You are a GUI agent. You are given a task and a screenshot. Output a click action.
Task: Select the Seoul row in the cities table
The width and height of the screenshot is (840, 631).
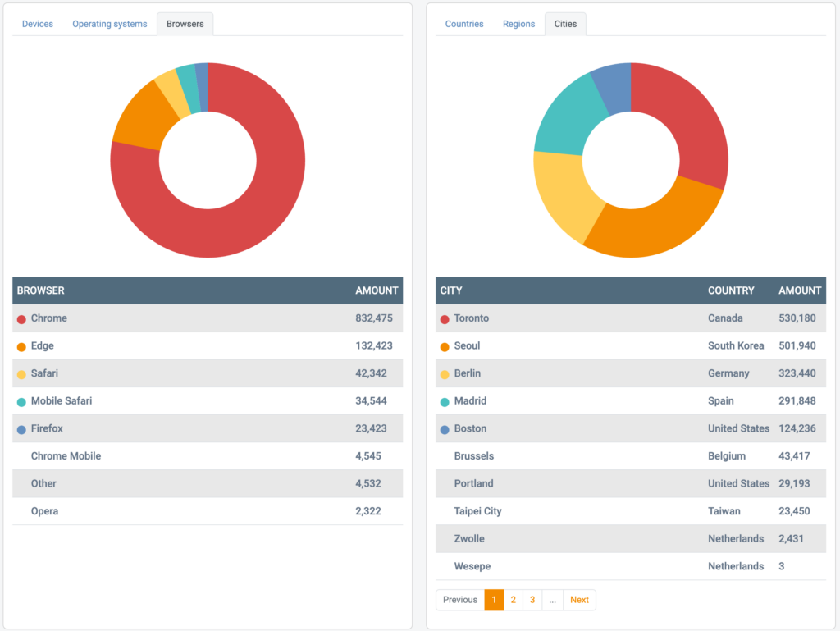[x=574, y=345]
